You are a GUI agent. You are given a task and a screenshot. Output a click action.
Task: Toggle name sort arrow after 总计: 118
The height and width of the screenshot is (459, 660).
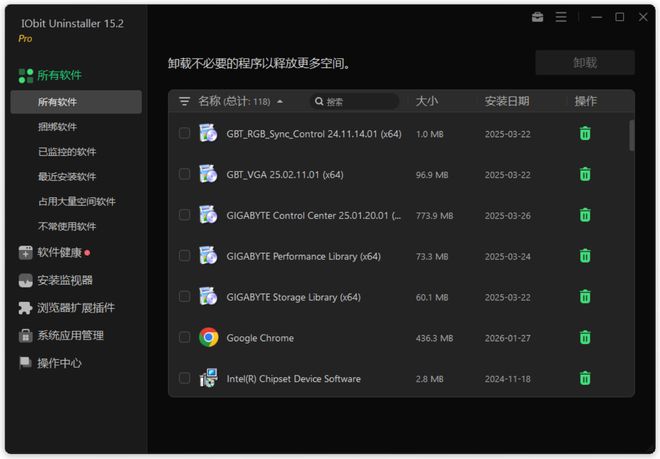click(x=280, y=102)
